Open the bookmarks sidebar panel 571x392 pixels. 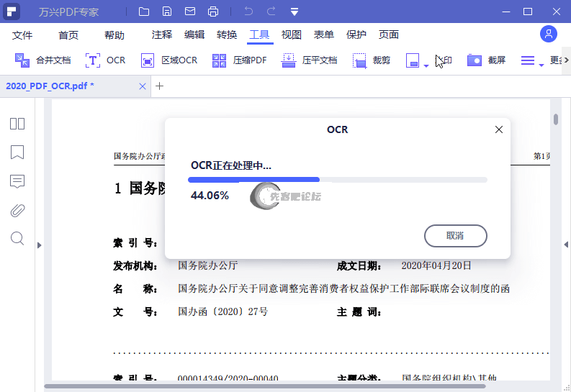[x=17, y=152]
